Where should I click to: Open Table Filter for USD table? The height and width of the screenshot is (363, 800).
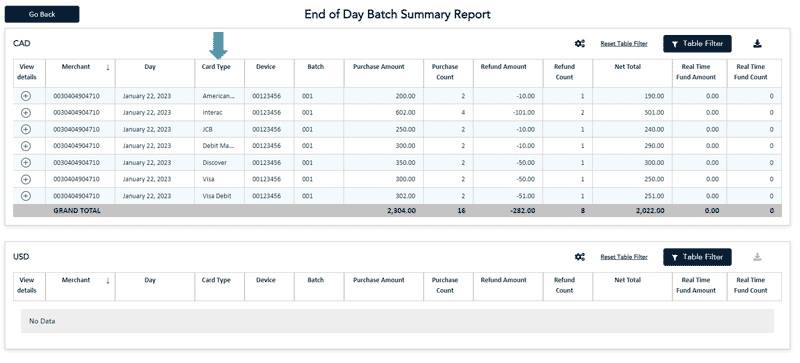point(697,257)
